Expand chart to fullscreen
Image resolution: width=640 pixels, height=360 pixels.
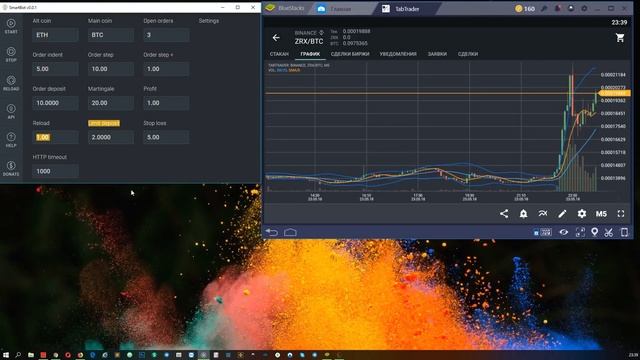pyautogui.click(x=621, y=213)
